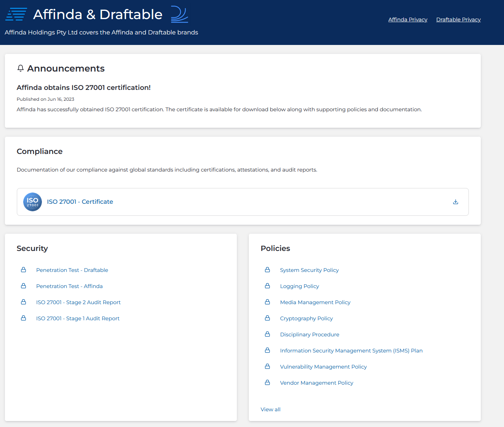The width and height of the screenshot is (504, 427).
Task: Click lock icon beside Vulnerability Management Policy
Action: pyautogui.click(x=268, y=366)
